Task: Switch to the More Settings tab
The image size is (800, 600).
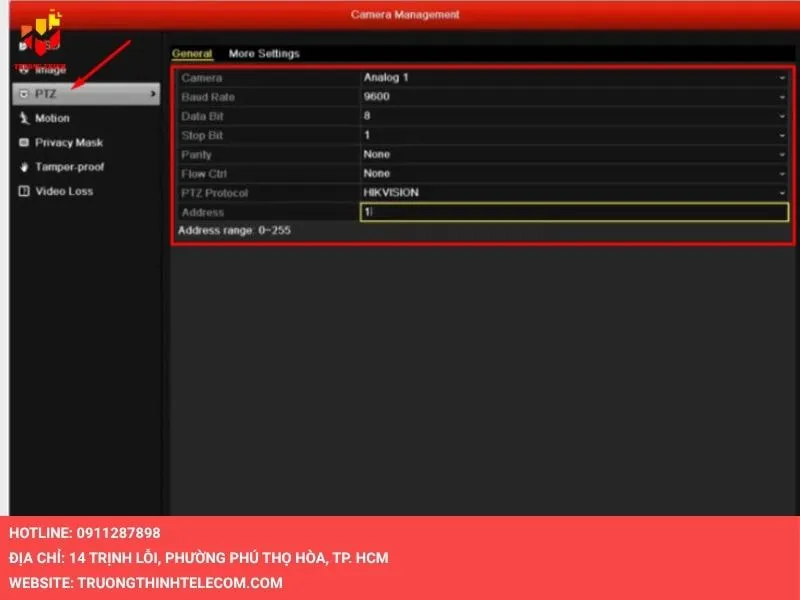Action: click(x=264, y=54)
